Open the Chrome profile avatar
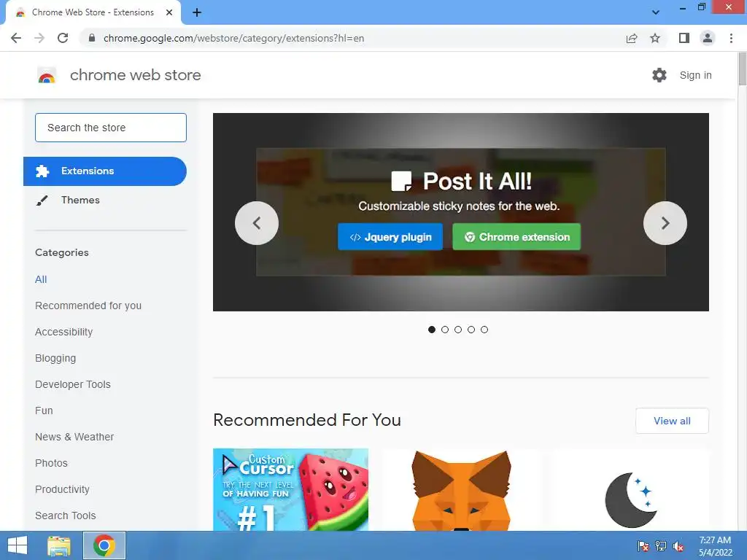This screenshot has height=560, width=747. click(708, 38)
